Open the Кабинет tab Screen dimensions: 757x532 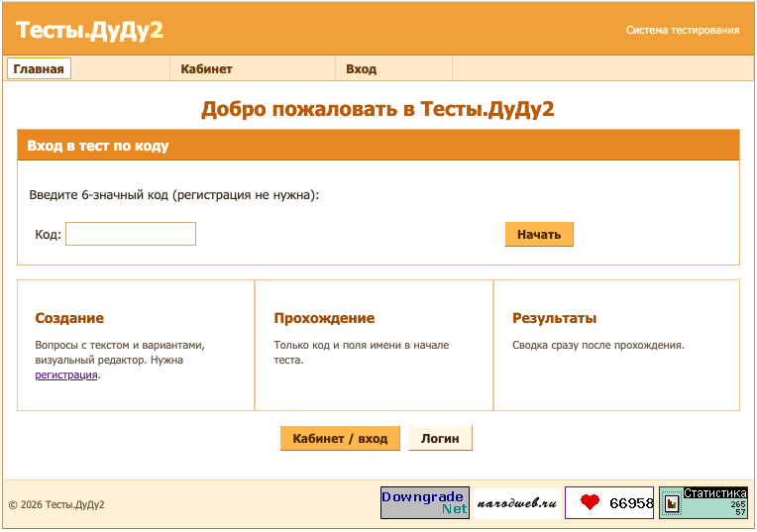tap(206, 69)
